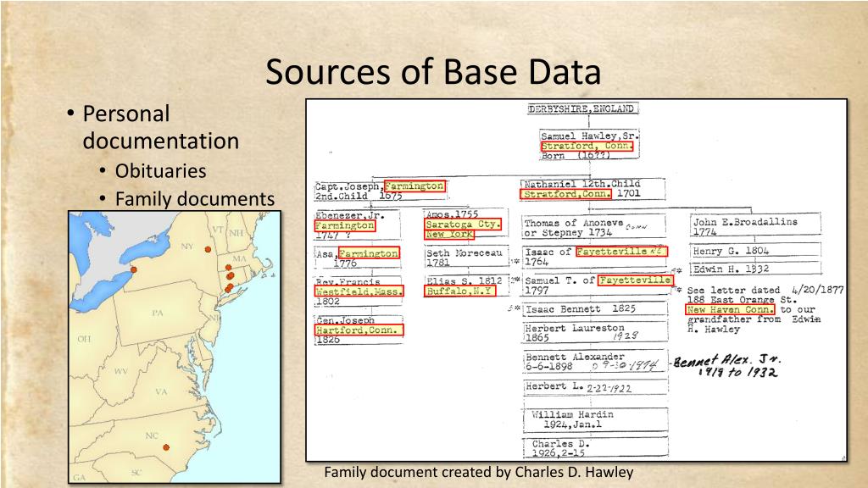Click the 'NY' state label on the map
This screenshot has width=868, height=488.
click(187, 247)
